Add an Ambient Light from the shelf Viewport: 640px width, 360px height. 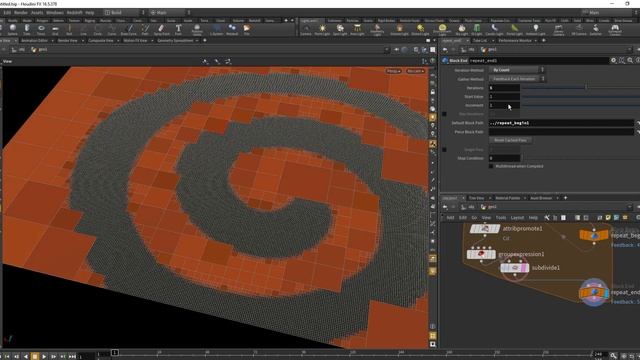[536, 29]
